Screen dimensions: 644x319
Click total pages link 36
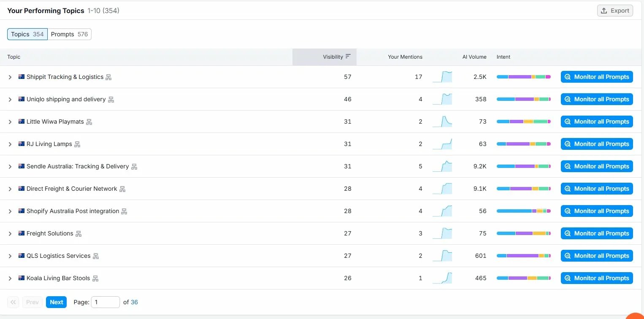pos(134,302)
